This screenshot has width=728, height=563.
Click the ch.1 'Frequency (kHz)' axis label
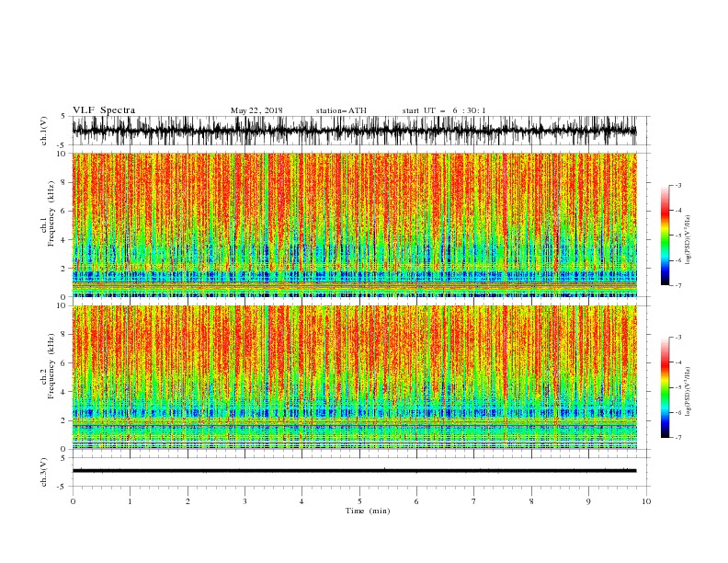click(51, 214)
